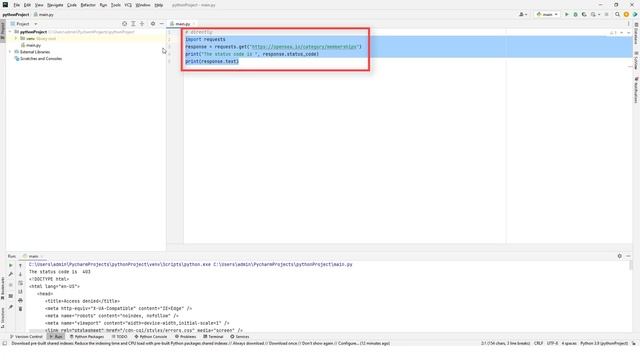Click main.py breadcrumb in navigation bar
640x360 pixels.
point(44,15)
